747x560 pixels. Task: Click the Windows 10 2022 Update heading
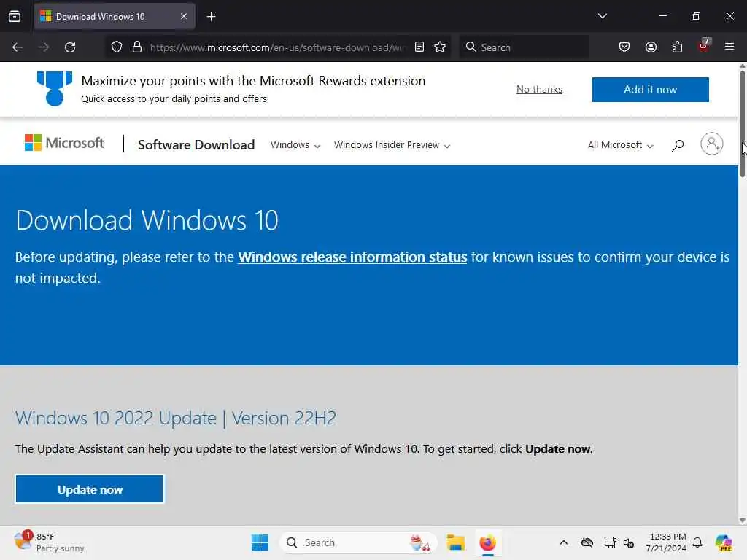[176, 418]
